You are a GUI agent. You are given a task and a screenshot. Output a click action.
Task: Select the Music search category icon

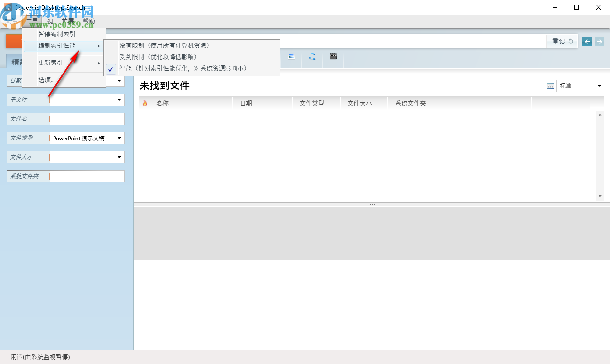tap(312, 56)
